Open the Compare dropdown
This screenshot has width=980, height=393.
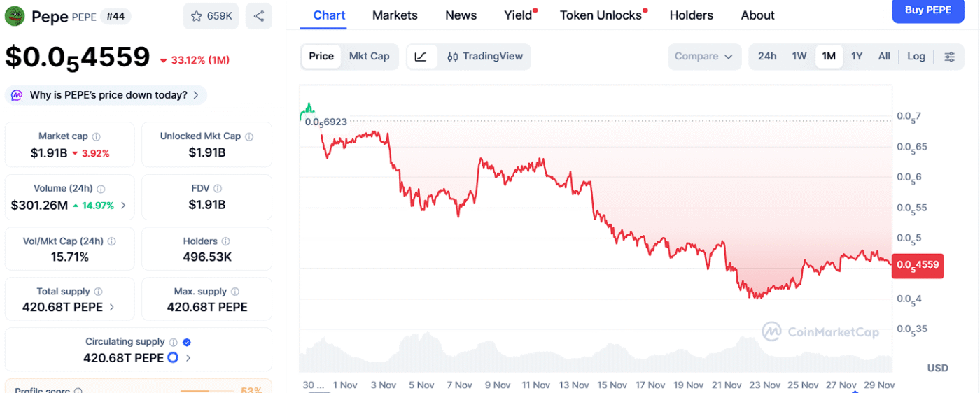[704, 57]
